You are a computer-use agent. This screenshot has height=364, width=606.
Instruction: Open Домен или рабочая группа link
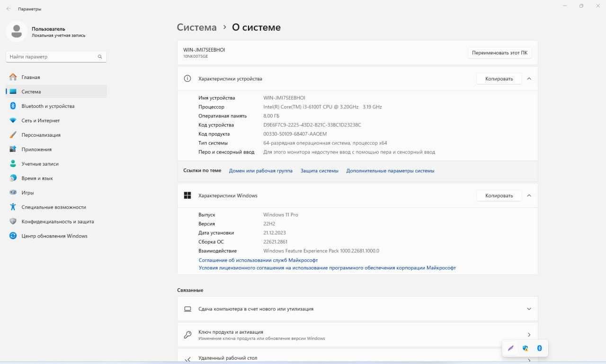pos(260,171)
